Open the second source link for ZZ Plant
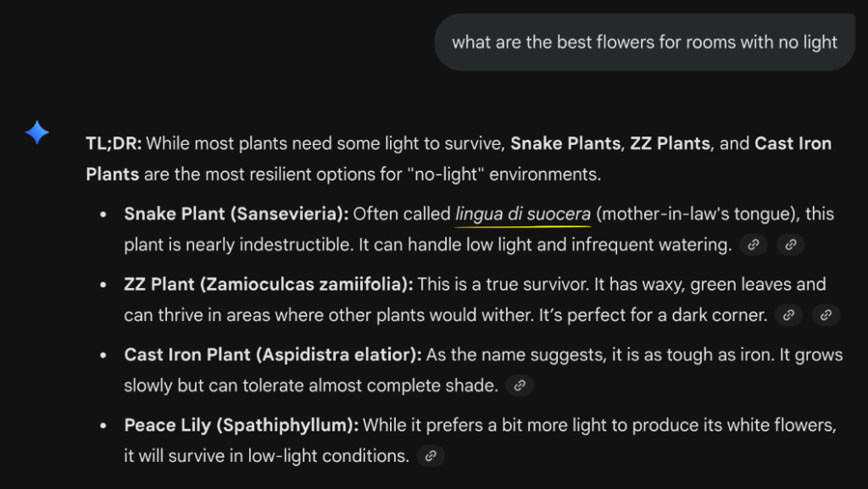The image size is (868, 489). coord(825,315)
